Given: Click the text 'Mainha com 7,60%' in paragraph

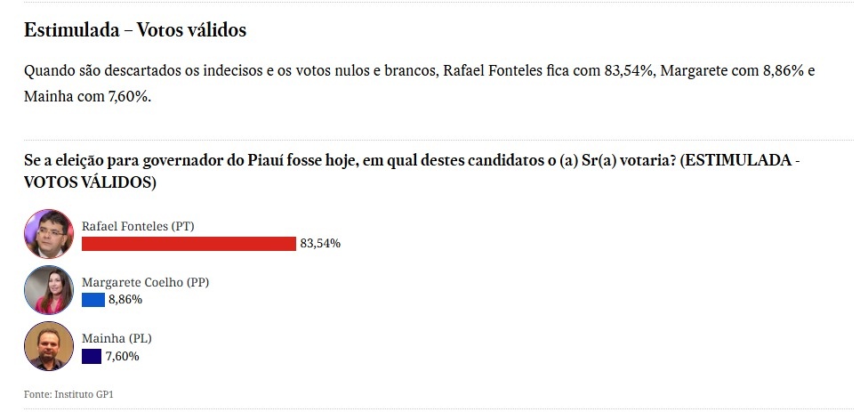Looking at the screenshot, I should point(87,96).
